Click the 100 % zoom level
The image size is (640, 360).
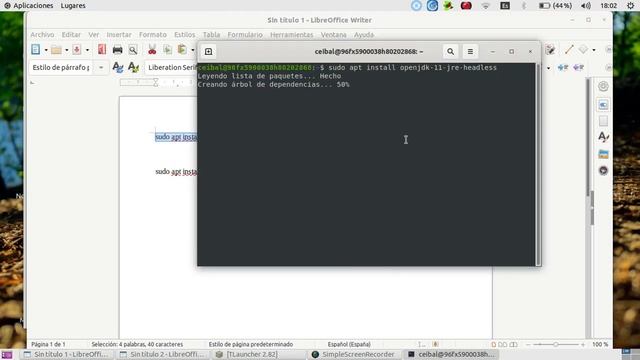coord(600,344)
